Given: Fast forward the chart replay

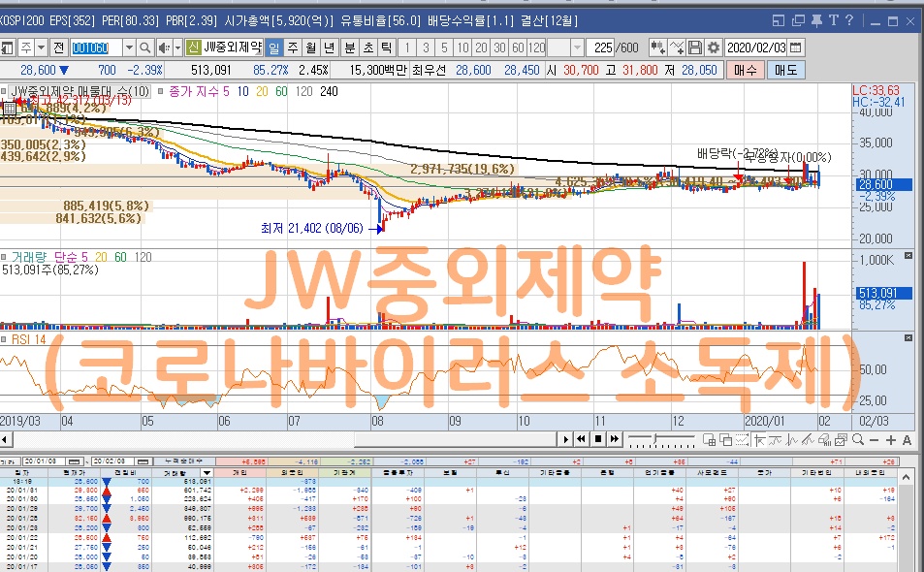Looking at the screenshot, I should tap(614, 439).
